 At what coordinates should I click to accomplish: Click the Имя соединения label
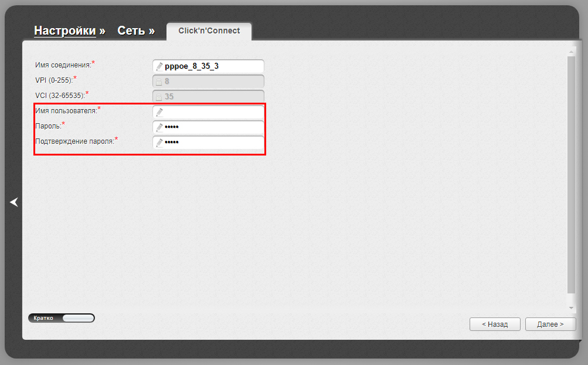pos(63,65)
